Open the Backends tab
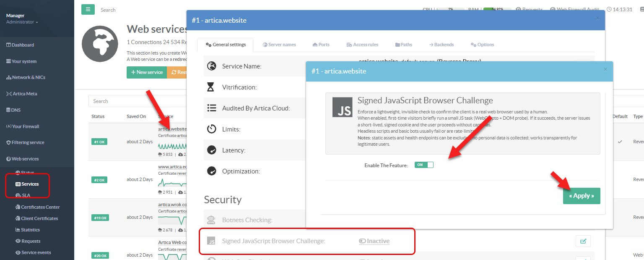 pyautogui.click(x=441, y=45)
